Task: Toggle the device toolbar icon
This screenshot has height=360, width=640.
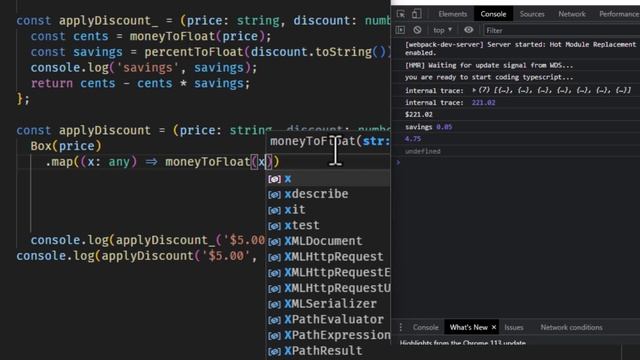Action: point(416,14)
